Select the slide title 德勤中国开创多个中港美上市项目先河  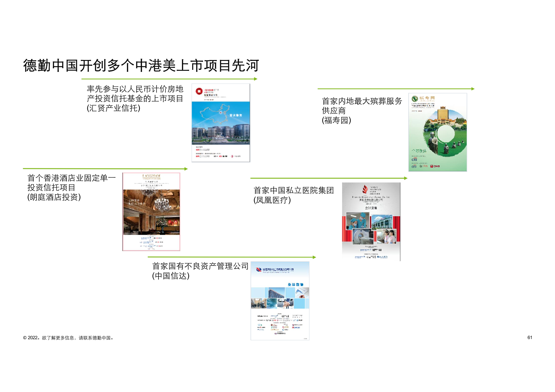click(x=141, y=65)
